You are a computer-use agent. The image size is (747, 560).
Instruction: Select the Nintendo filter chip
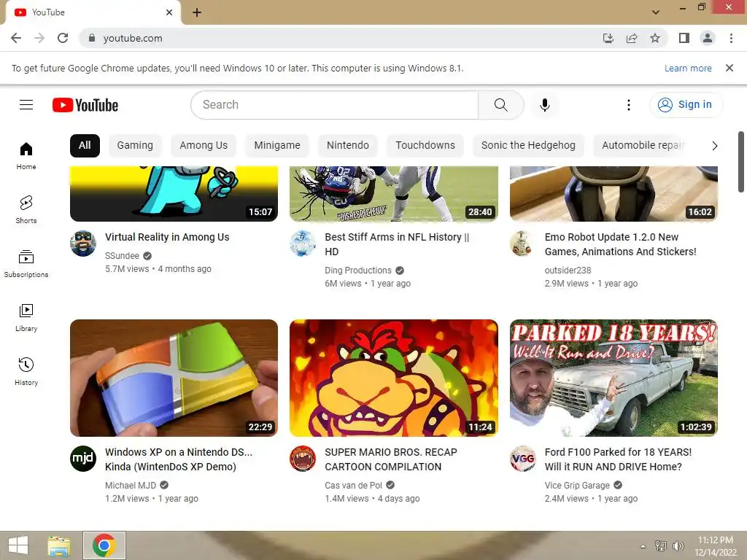point(348,145)
